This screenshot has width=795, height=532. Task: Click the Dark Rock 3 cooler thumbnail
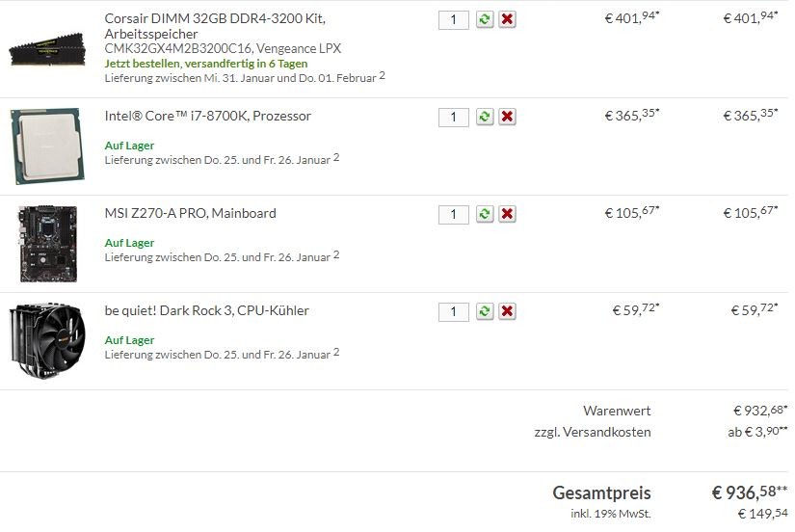[47, 341]
